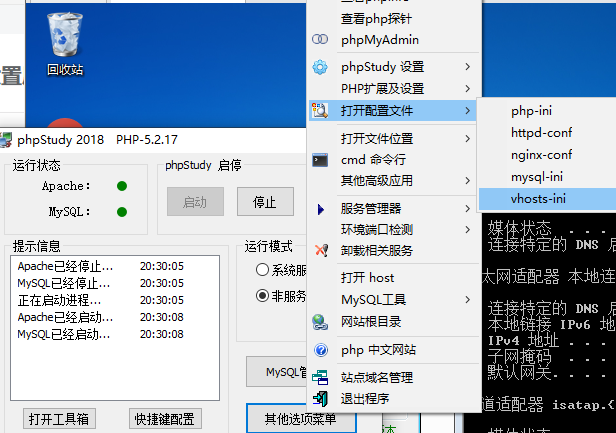Open the Recycle Bin desktop icon
Viewport: 616px width, 433px height.
pyautogui.click(x=65, y=43)
